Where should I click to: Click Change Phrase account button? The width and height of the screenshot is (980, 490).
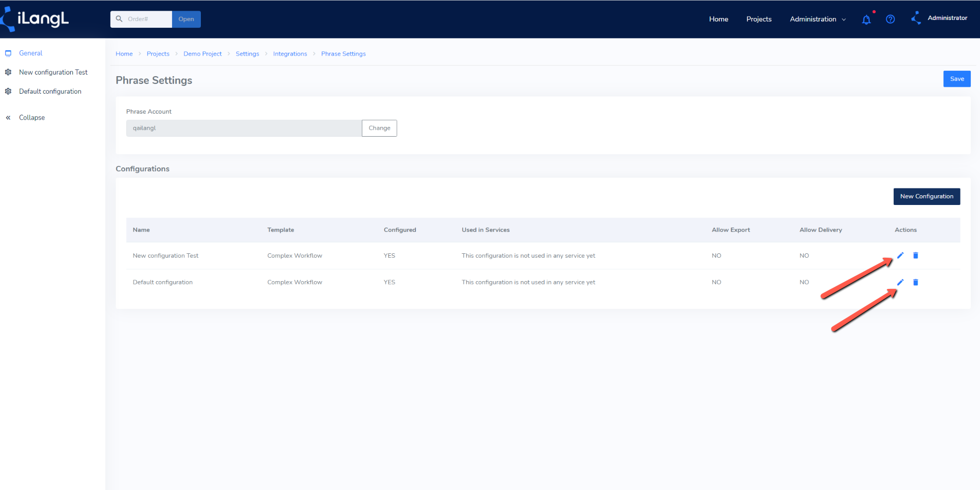379,128
